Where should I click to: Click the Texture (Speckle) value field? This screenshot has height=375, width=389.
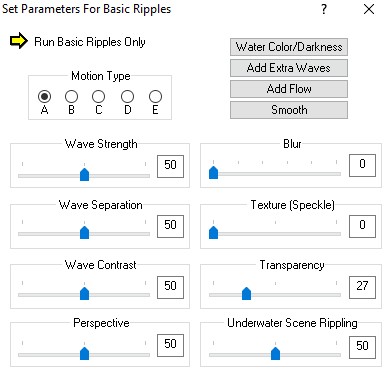[x=362, y=226]
